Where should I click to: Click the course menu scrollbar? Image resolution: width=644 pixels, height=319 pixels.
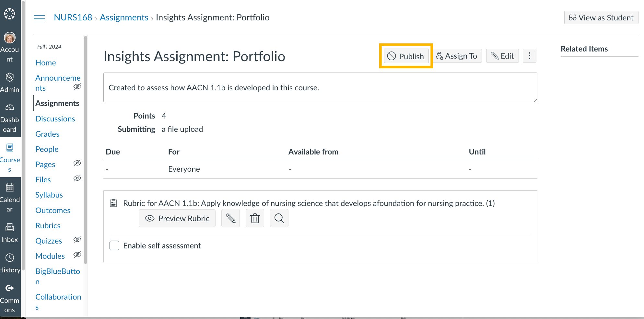pos(86,150)
